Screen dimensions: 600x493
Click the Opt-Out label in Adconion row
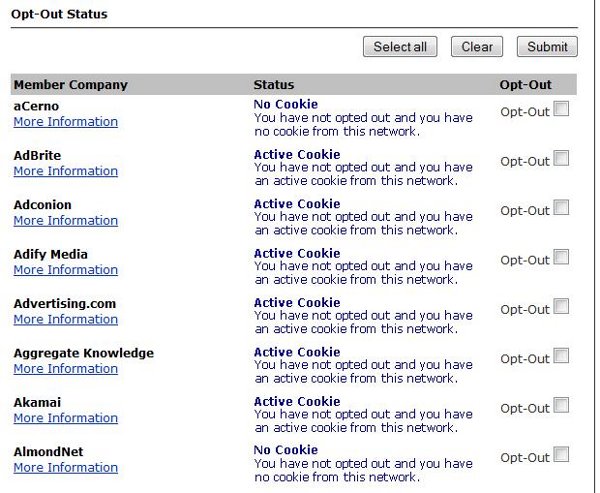tap(525, 211)
